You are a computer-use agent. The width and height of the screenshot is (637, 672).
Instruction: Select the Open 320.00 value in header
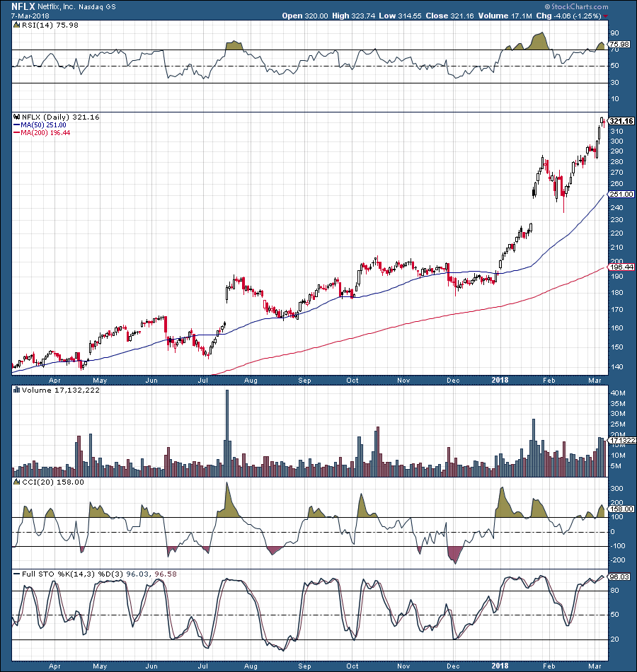(x=305, y=16)
